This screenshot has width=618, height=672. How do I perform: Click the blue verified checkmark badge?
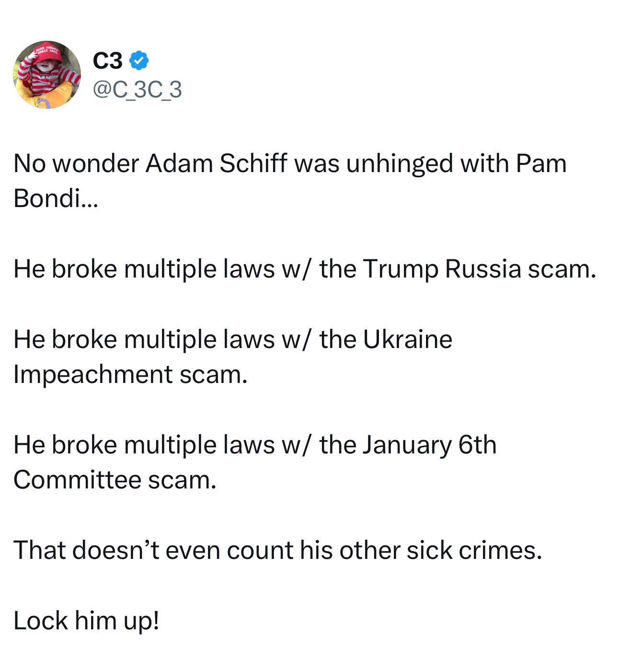(139, 60)
